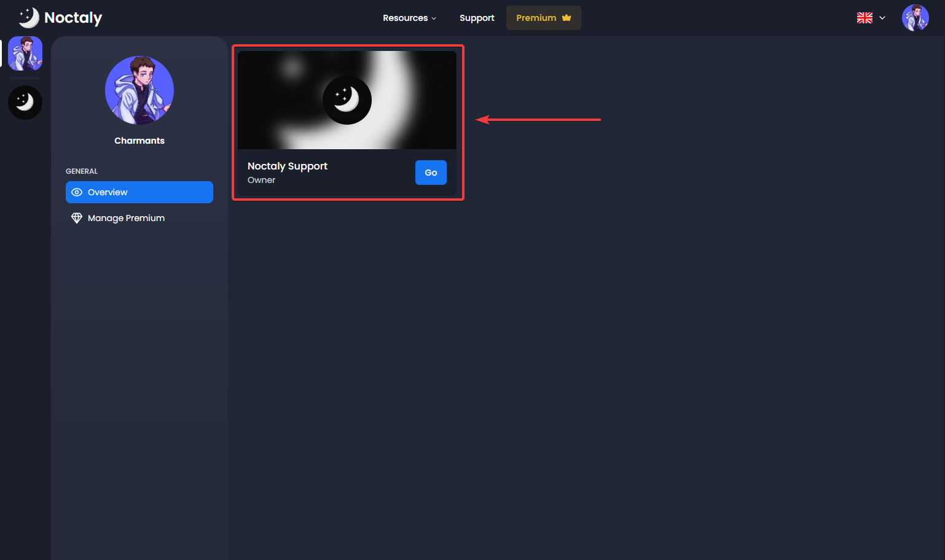Image resolution: width=945 pixels, height=560 pixels.
Task: Click the GENERAL section heading
Action: [x=82, y=171]
